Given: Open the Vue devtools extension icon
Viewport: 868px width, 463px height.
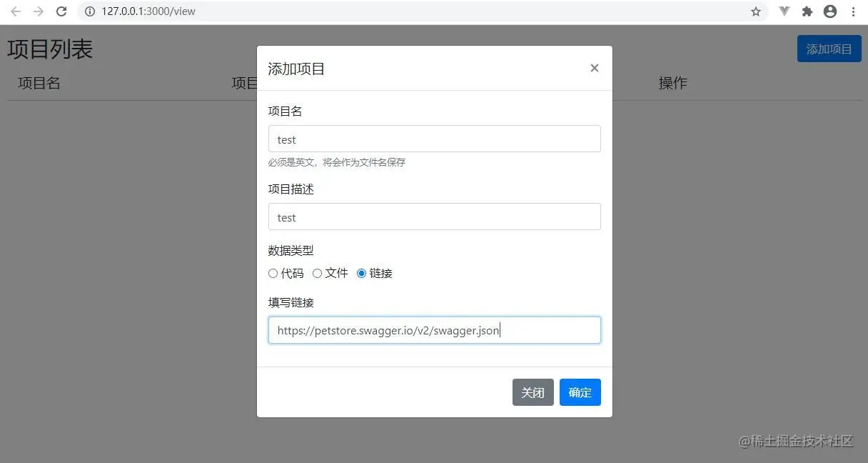Looking at the screenshot, I should pos(784,11).
